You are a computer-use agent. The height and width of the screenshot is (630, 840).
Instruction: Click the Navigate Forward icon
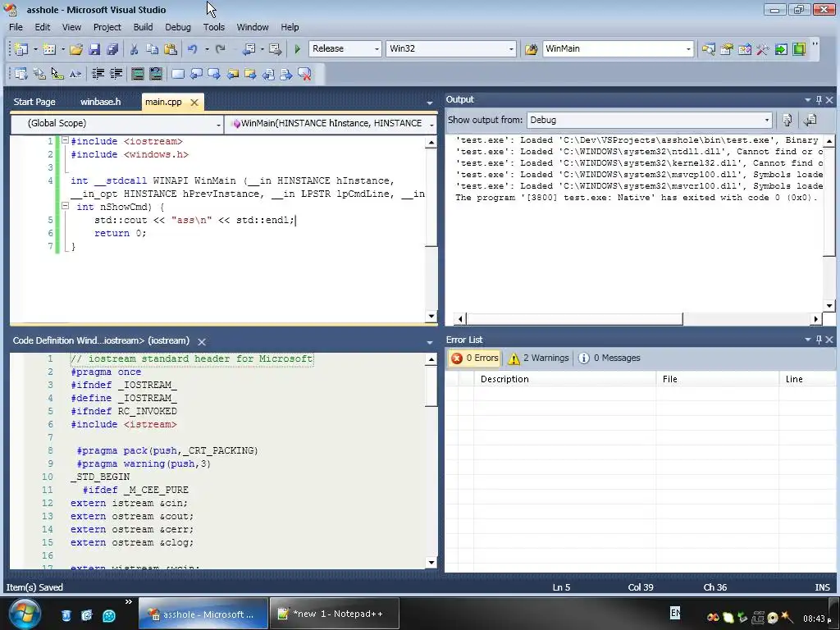point(276,48)
